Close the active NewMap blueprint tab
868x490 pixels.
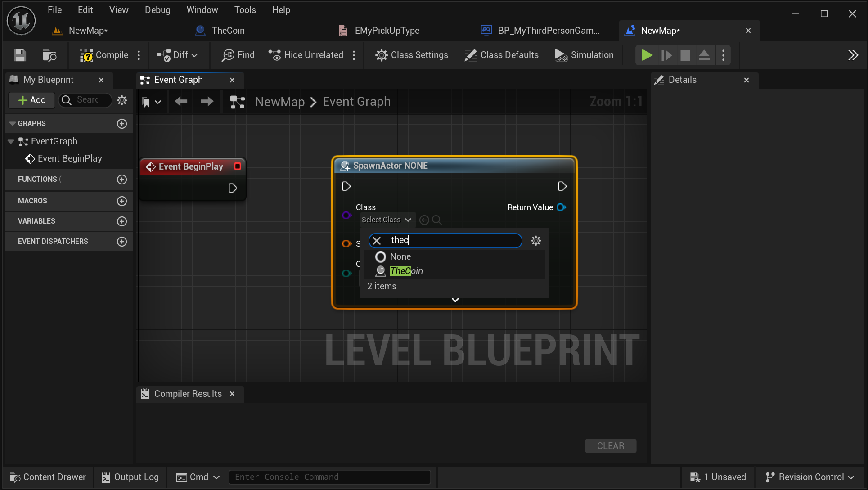point(748,31)
